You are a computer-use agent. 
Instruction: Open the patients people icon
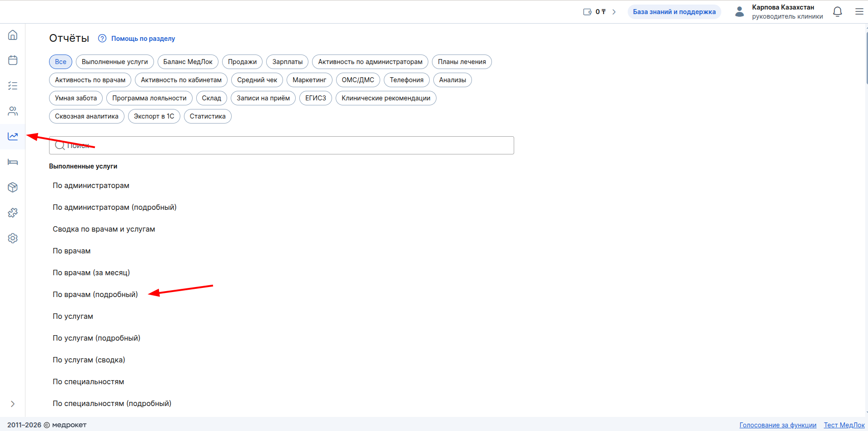pos(13,111)
